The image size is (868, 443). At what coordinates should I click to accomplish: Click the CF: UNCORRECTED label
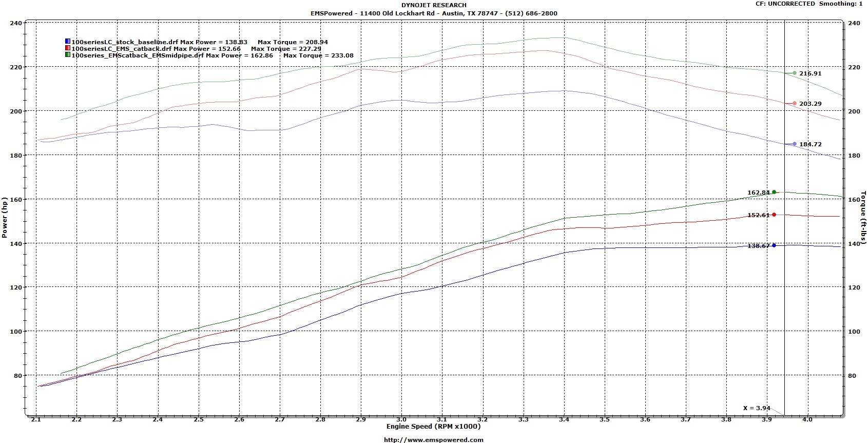click(785, 4)
